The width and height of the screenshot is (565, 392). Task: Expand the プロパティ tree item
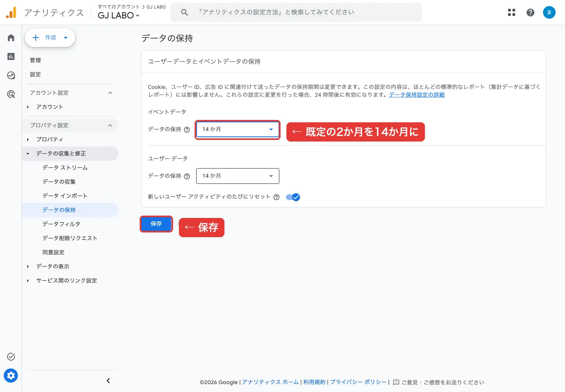pyautogui.click(x=28, y=140)
